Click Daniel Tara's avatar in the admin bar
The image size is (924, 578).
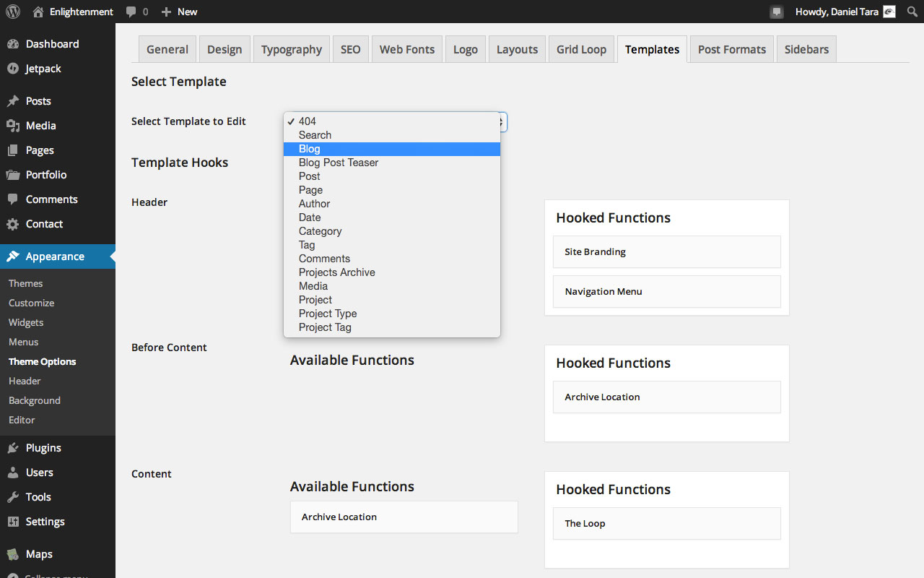[x=889, y=12]
